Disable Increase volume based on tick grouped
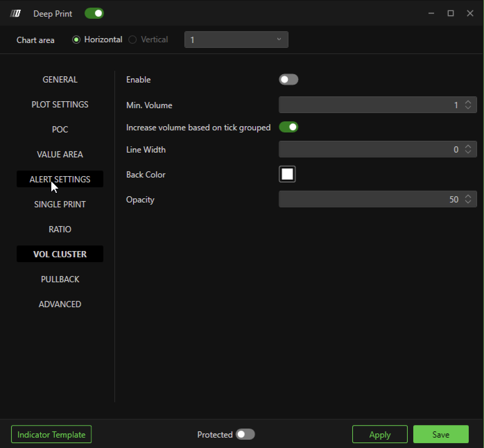Screen dimensions: 484x448 (x=288, y=127)
